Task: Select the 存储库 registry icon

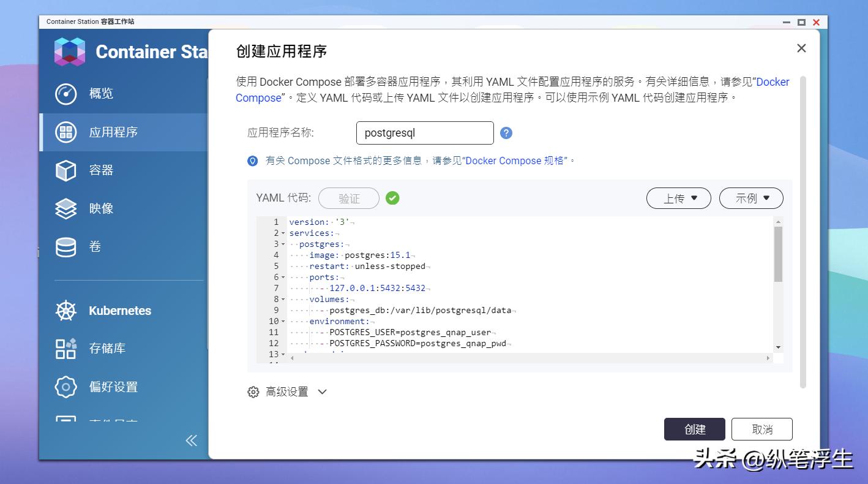Action: click(x=65, y=348)
